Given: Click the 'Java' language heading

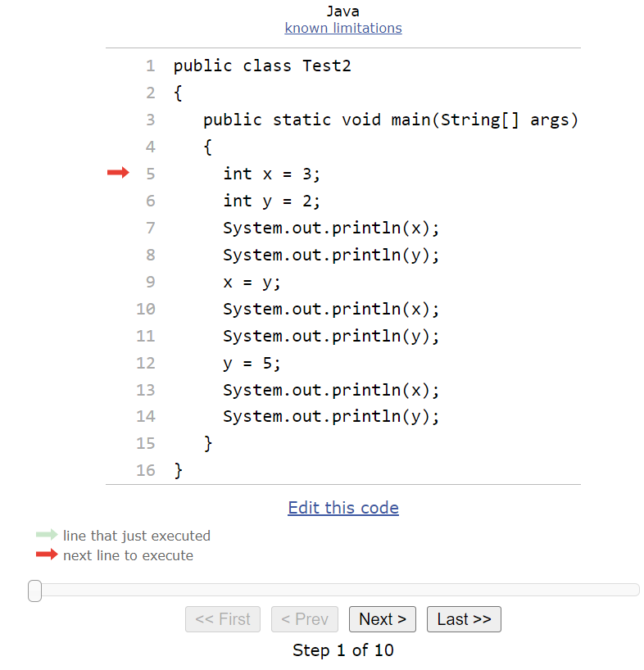Looking at the screenshot, I should pyautogui.click(x=343, y=11).
